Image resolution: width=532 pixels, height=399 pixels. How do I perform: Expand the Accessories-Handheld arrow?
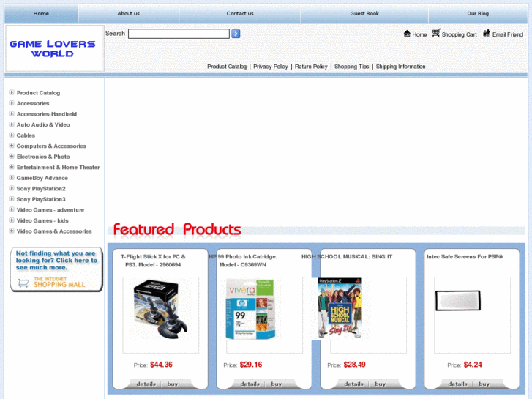12,113
